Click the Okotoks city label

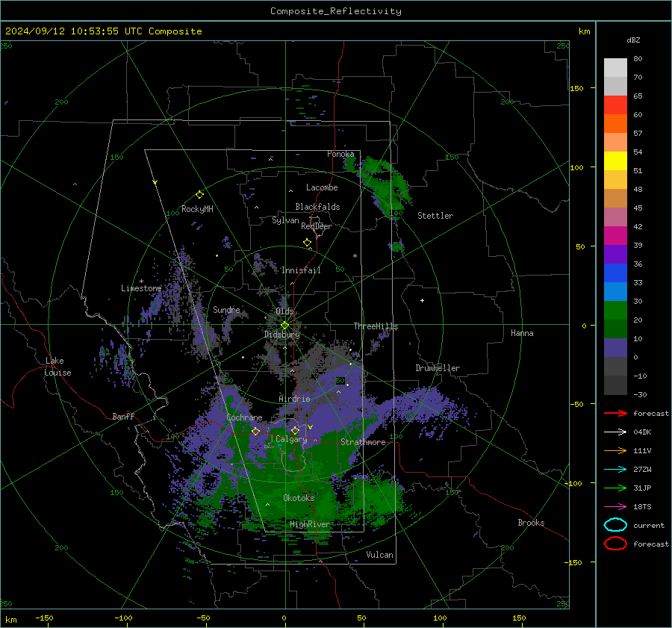point(299,498)
